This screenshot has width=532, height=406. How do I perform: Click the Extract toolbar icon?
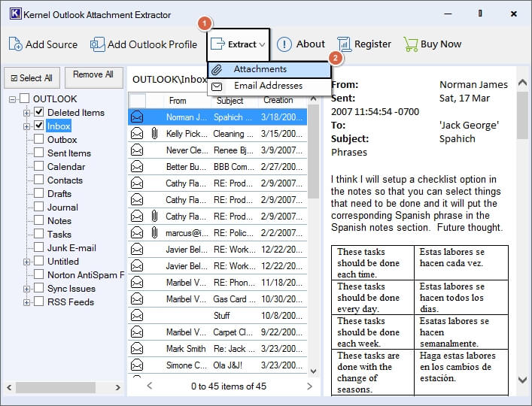(x=217, y=44)
